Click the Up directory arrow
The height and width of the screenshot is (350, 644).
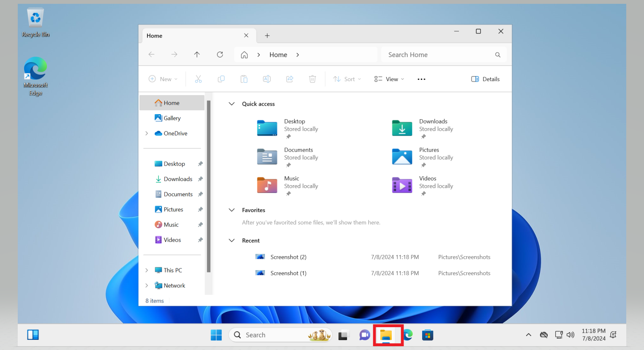(197, 55)
